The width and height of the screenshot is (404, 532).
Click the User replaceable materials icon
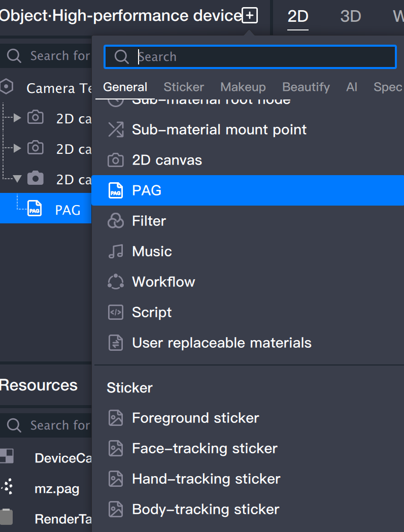pos(116,343)
